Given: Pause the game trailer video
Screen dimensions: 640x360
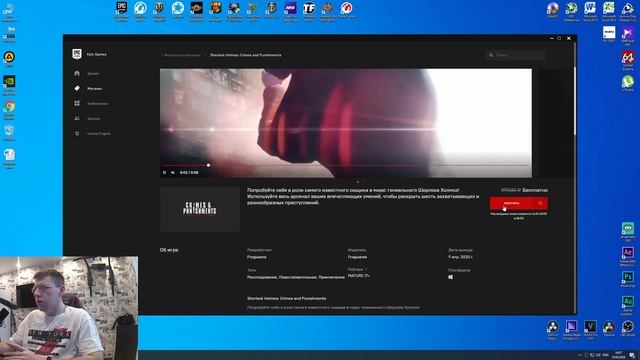Looking at the screenshot, I should point(164,173).
